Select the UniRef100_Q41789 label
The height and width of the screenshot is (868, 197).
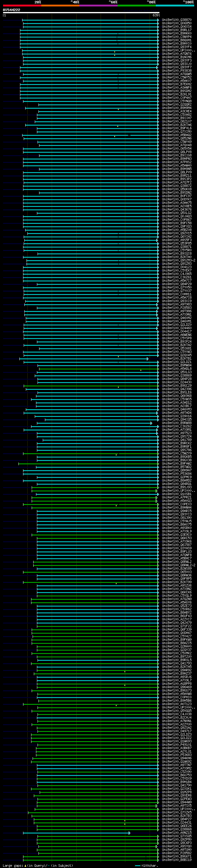coord(176,440)
